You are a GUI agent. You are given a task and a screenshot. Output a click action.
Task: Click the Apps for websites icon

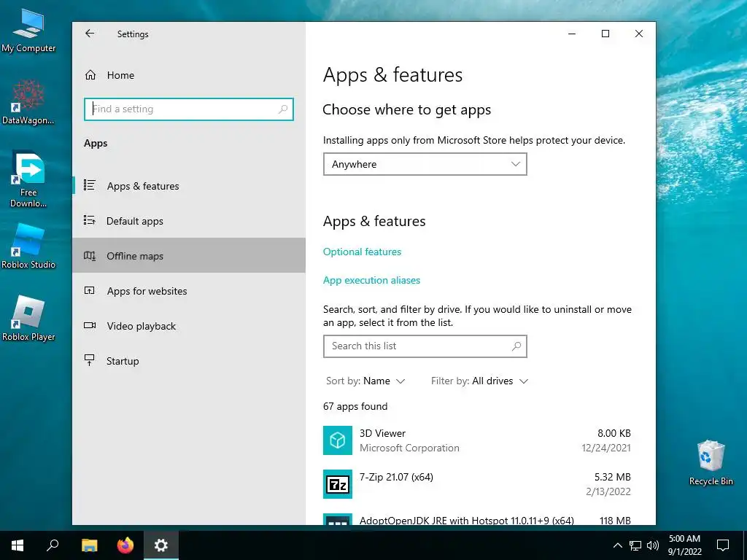[x=90, y=290]
